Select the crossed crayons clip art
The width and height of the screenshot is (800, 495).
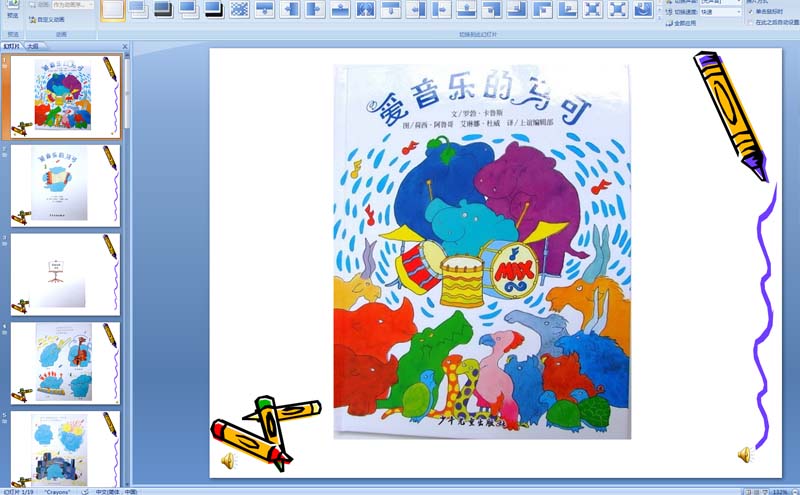265,433
